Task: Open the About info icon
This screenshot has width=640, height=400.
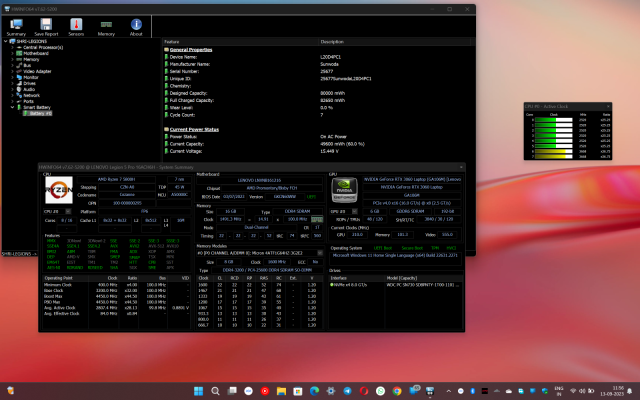Action: click(x=136, y=27)
